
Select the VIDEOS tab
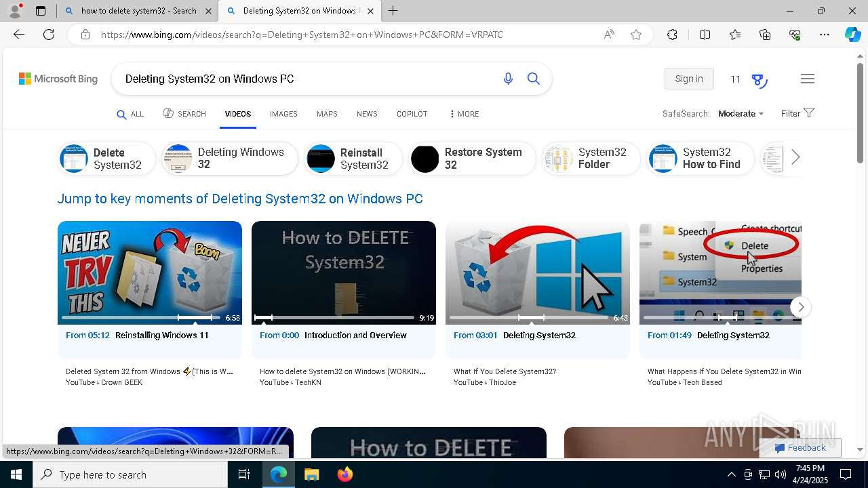pos(238,114)
